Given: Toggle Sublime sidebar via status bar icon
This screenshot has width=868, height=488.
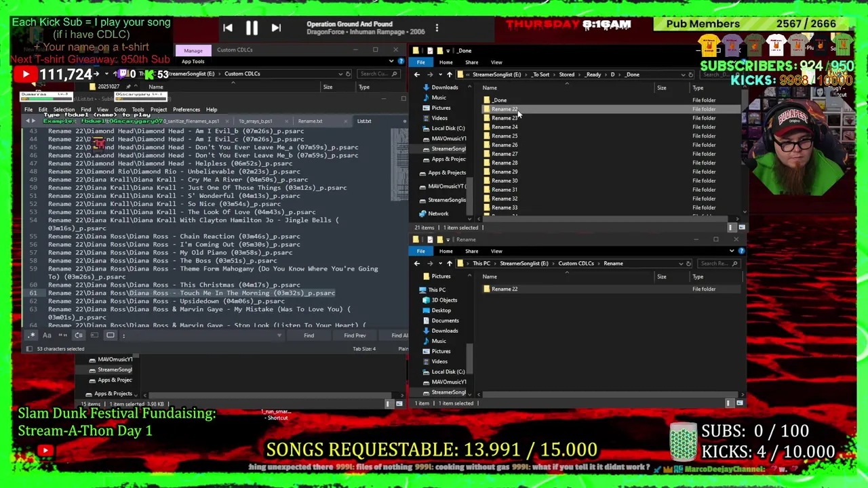Looking at the screenshot, I should pos(28,349).
